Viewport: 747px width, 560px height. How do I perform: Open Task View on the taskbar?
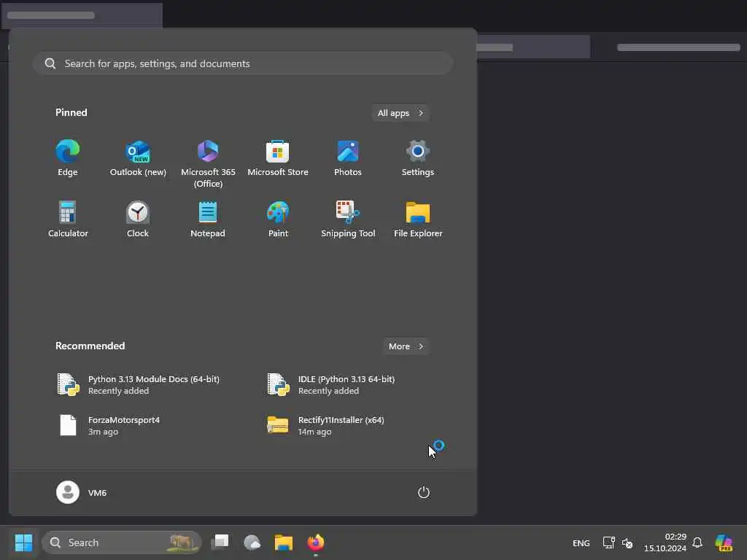tap(220, 542)
